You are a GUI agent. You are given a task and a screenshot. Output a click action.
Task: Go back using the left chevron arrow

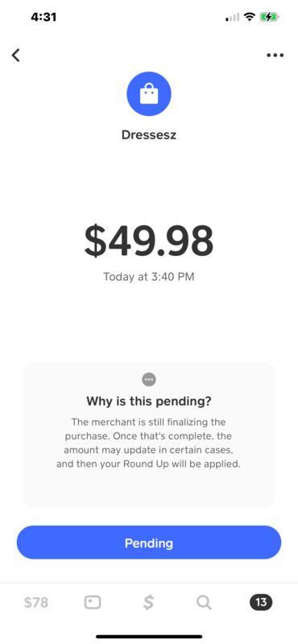(x=15, y=55)
